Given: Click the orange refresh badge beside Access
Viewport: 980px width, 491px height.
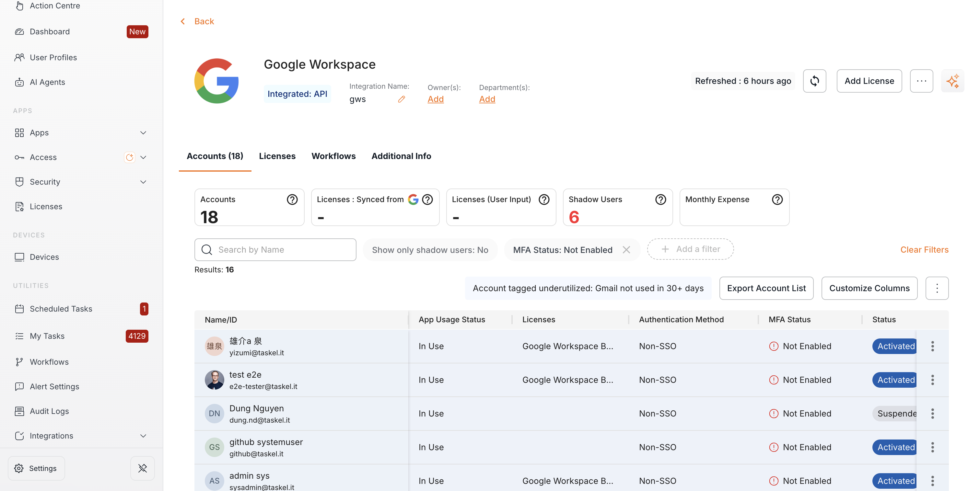Looking at the screenshot, I should [x=129, y=157].
